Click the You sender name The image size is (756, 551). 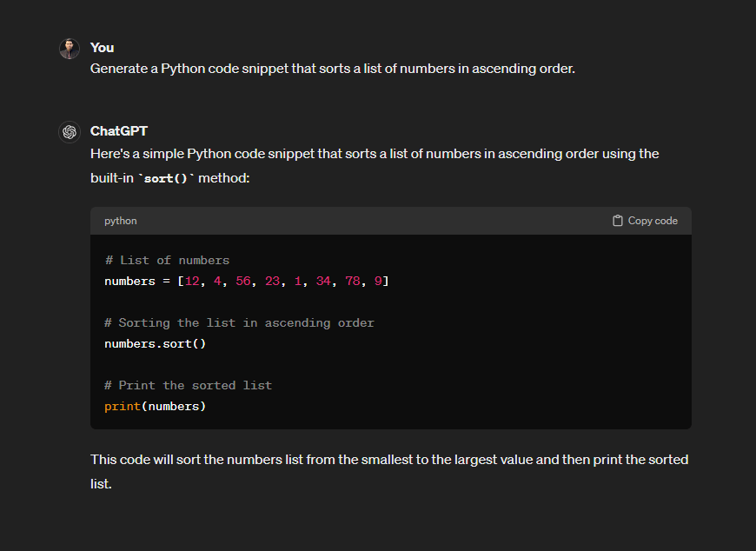click(x=102, y=48)
